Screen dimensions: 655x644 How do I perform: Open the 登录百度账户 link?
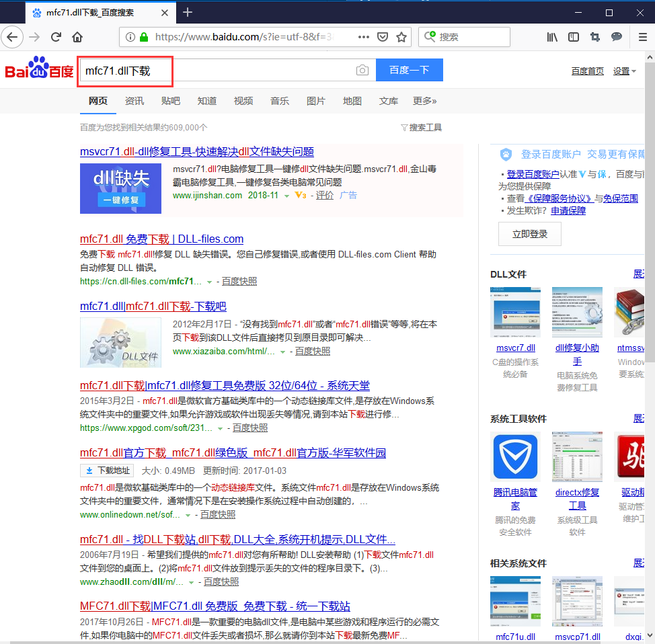(533, 174)
